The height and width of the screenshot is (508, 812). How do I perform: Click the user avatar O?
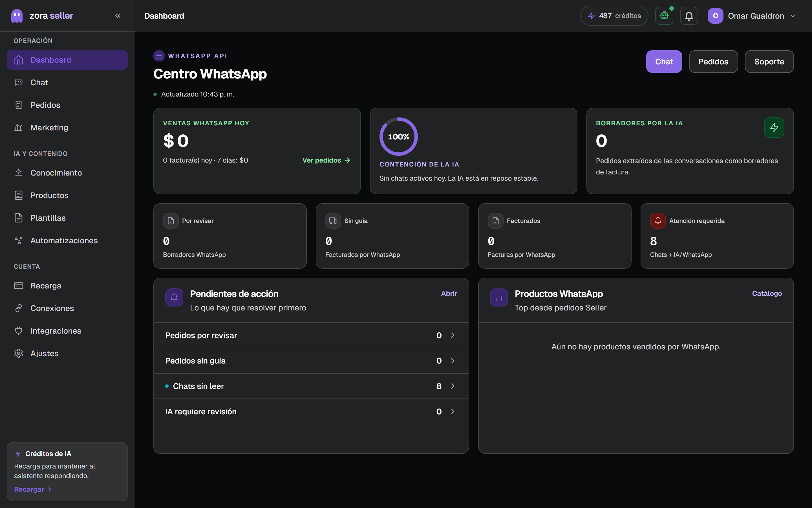(x=715, y=16)
